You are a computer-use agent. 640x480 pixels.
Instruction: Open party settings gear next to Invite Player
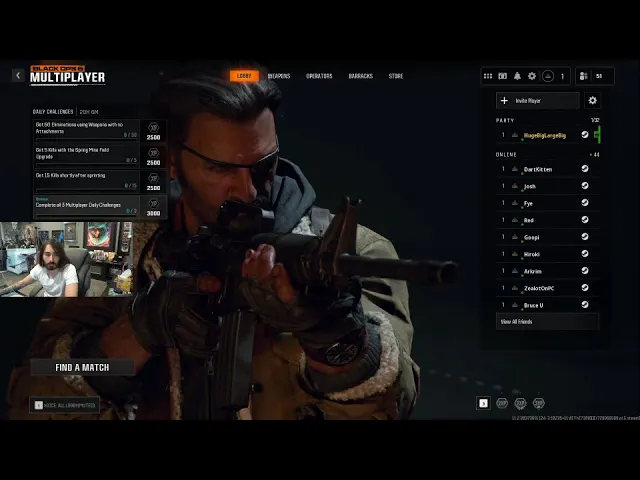(593, 100)
